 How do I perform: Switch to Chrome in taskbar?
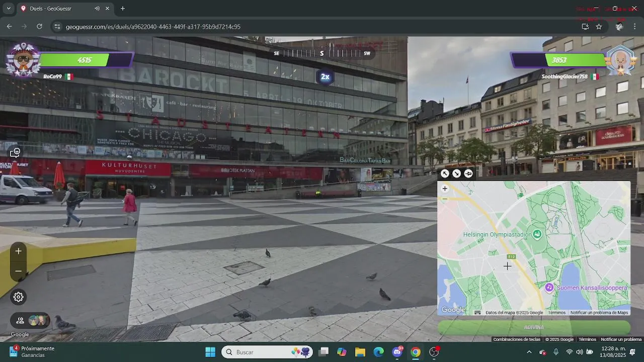[x=416, y=352]
